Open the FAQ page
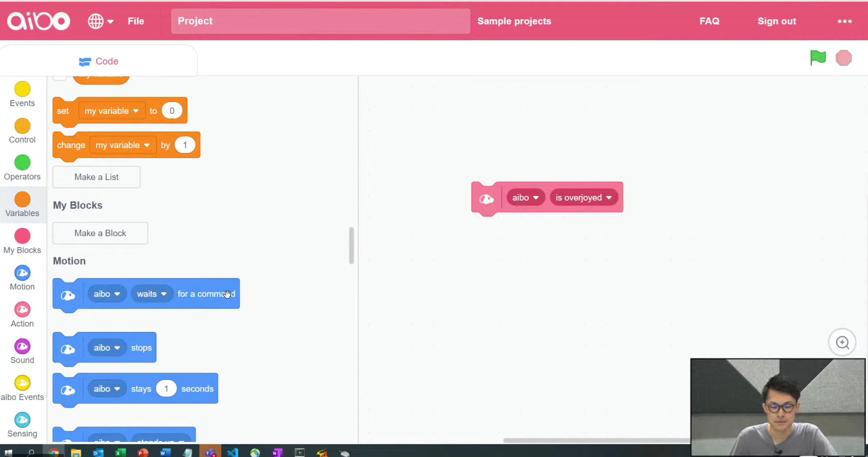 (x=709, y=21)
